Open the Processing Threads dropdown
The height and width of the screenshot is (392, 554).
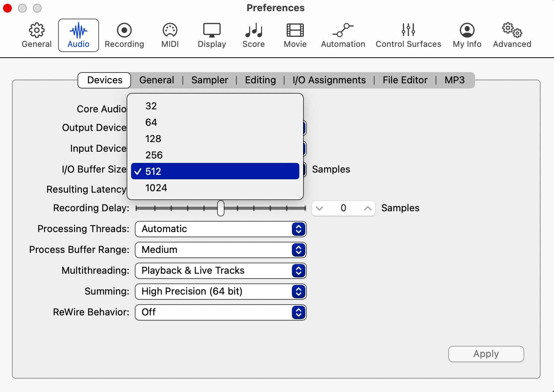coord(220,229)
